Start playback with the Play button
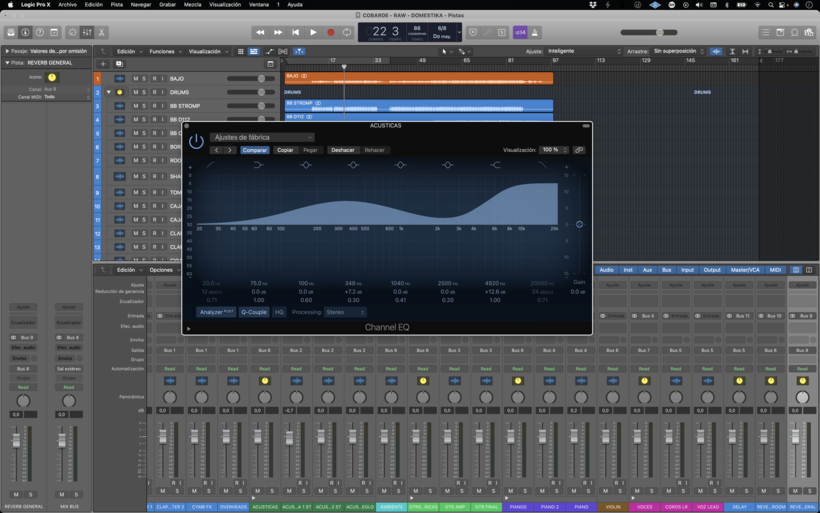820x513 pixels. pyautogui.click(x=313, y=32)
